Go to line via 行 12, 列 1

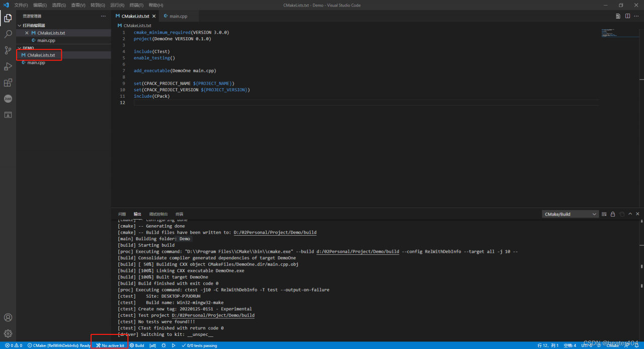click(x=548, y=345)
